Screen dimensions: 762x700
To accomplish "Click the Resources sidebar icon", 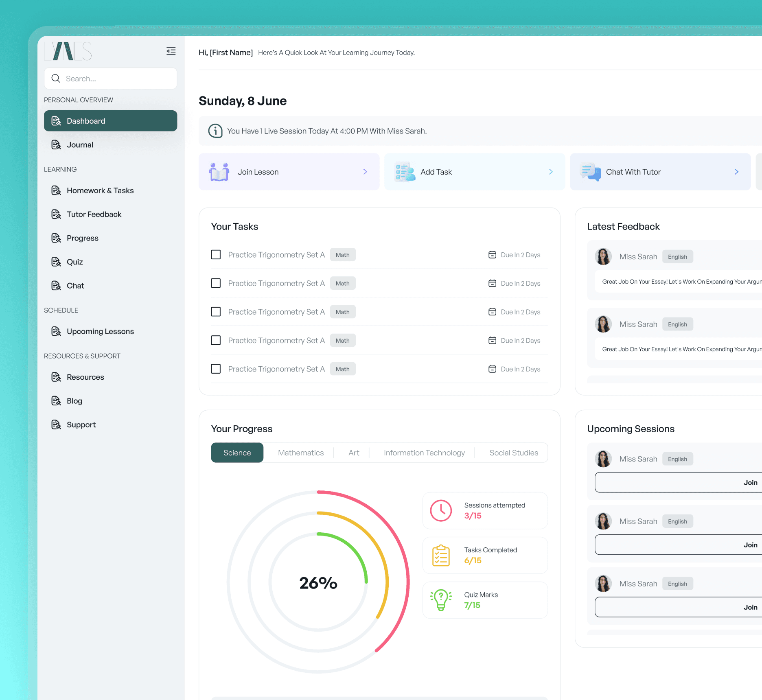I will (56, 377).
